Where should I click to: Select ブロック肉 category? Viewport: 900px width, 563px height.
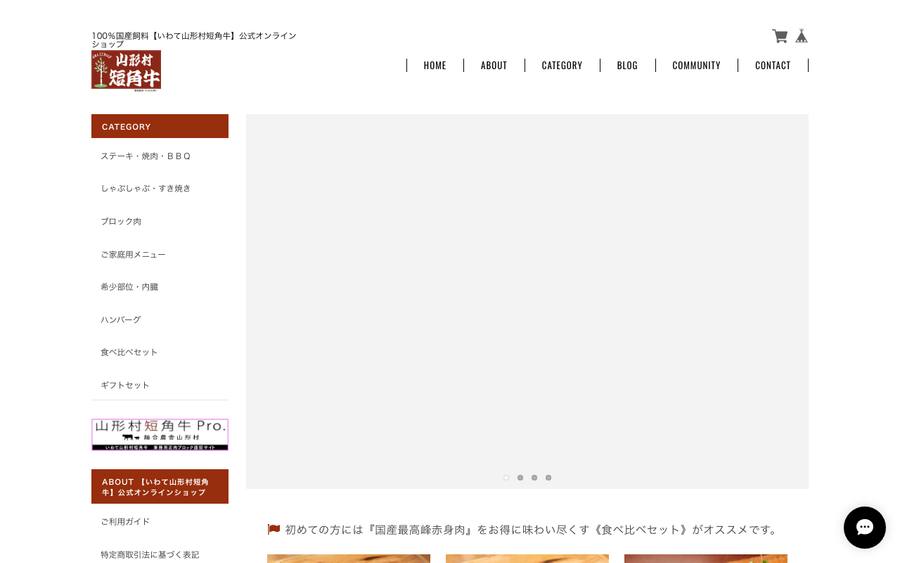click(121, 221)
